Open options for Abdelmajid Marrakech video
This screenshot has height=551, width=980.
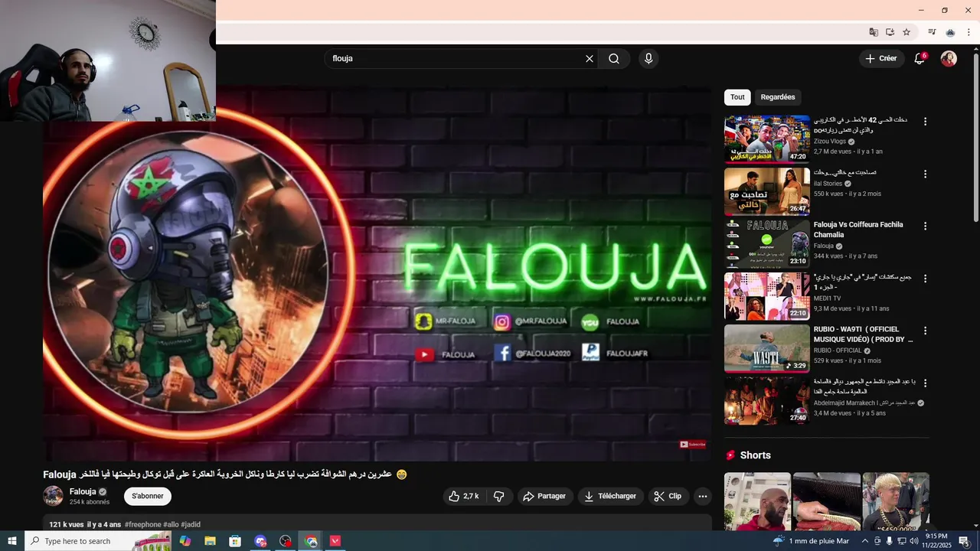(925, 383)
